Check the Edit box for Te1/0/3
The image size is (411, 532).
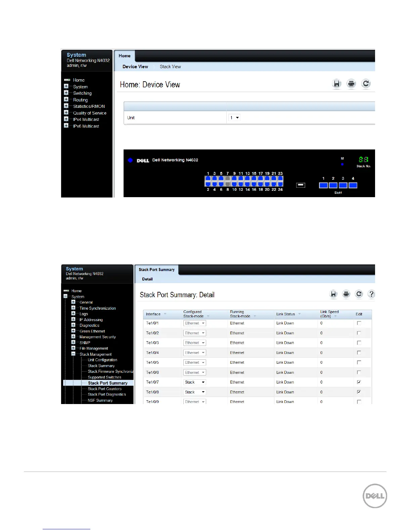click(359, 343)
